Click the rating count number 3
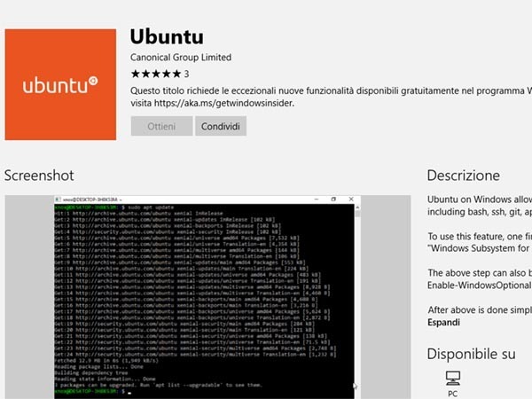532x399 pixels. coord(186,74)
